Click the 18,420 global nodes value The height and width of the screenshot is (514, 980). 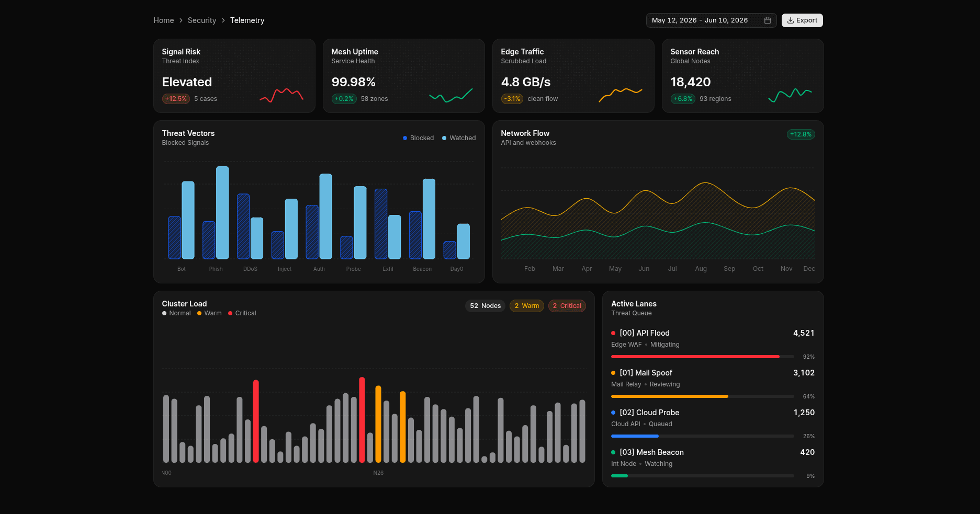[x=691, y=82]
